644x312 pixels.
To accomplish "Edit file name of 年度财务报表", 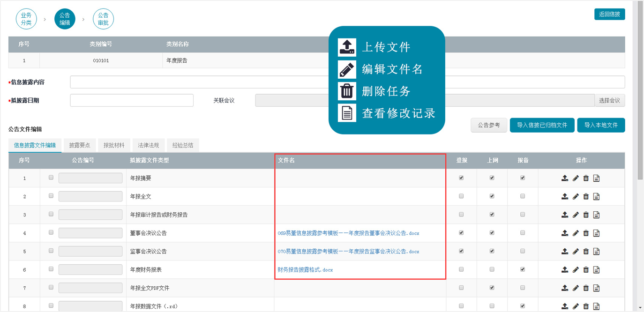I will (x=576, y=269).
